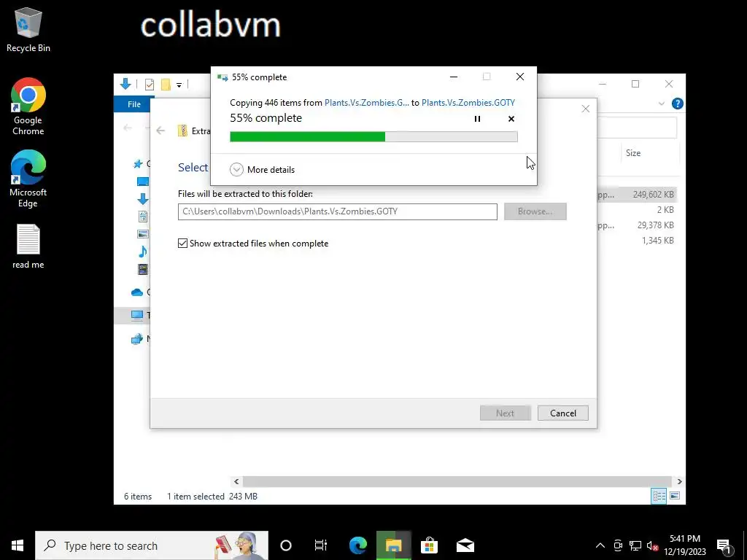Go back in the extract wizard
The height and width of the screenshot is (560, 747).
coord(160,131)
